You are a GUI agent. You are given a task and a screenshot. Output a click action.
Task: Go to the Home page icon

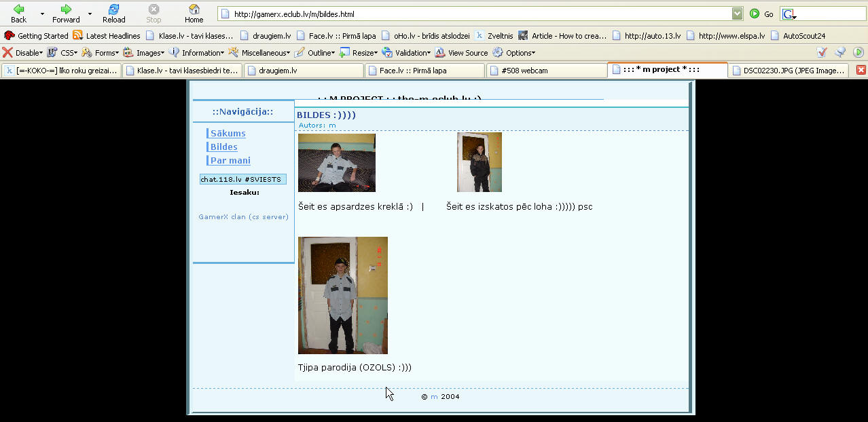[x=194, y=10]
